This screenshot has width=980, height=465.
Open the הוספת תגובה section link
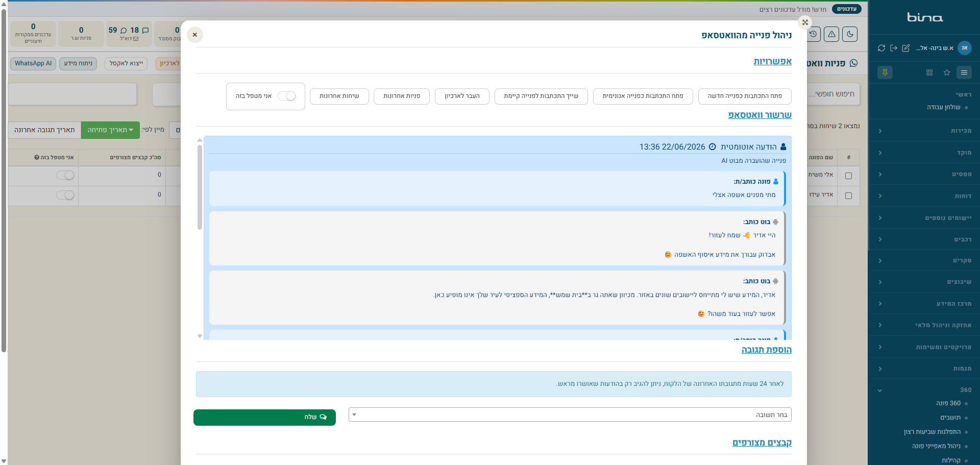point(766,350)
